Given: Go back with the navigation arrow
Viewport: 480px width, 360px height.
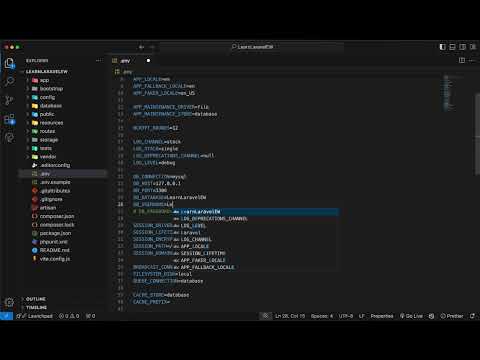Looking at the screenshot, I should coord(141,47).
